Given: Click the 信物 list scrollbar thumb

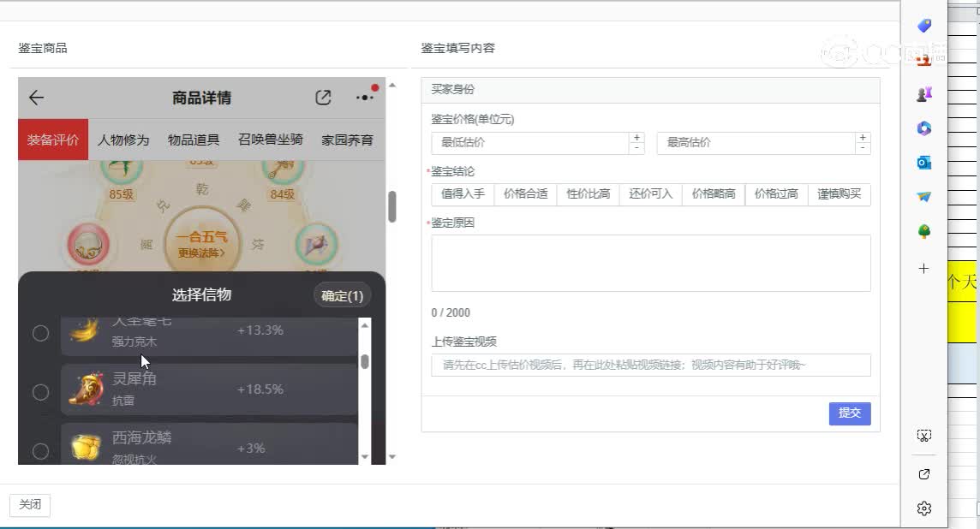Looking at the screenshot, I should (x=364, y=361).
